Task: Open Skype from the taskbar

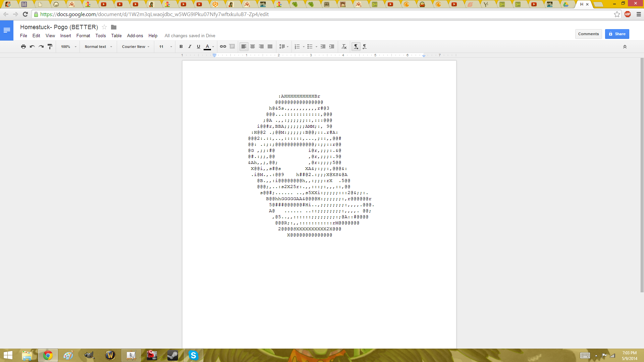Action: (193, 355)
